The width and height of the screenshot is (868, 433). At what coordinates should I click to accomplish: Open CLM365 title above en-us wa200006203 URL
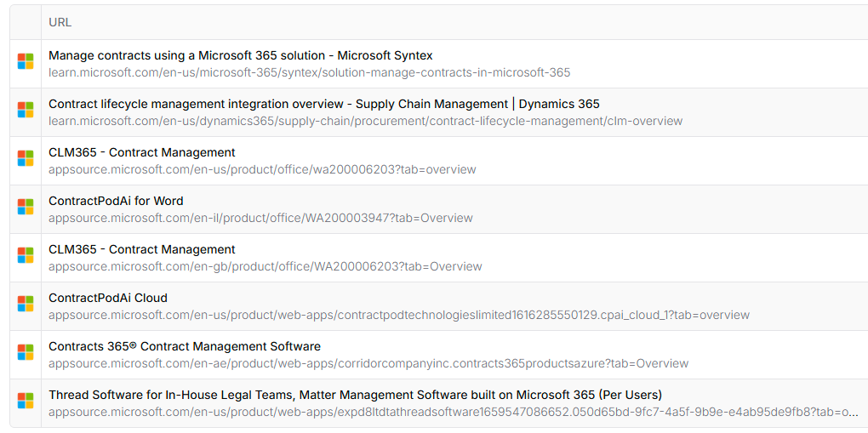[x=142, y=152]
